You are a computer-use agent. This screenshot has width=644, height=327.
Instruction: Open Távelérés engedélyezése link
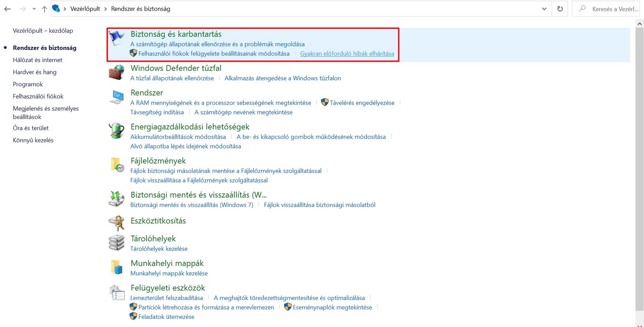click(x=362, y=102)
